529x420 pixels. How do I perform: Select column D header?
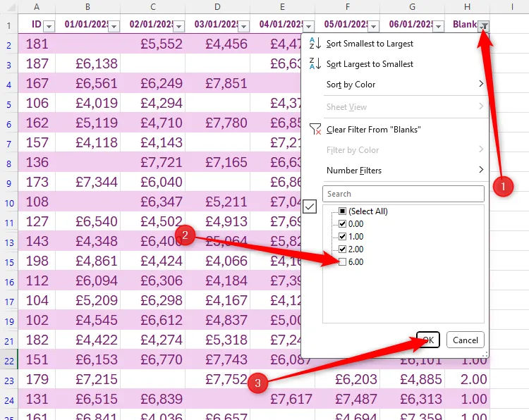[x=217, y=7]
